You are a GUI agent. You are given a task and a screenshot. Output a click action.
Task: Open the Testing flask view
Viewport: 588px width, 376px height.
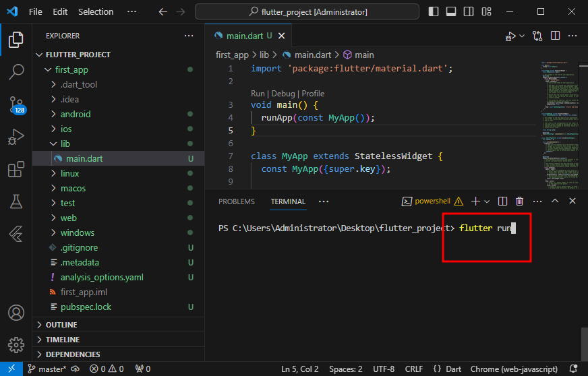click(16, 201)
